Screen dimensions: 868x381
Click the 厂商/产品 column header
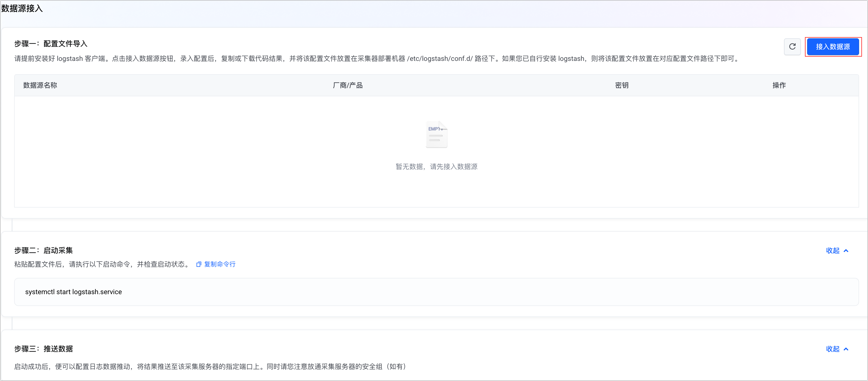pos(347,85)
